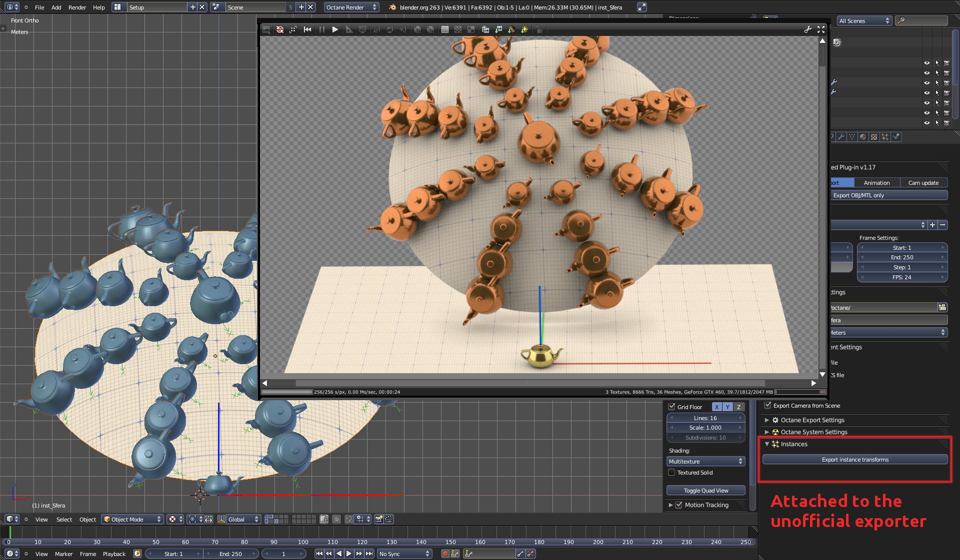
Task: Click the pause rendering icon in Octane viewport
Action: (x=321, y=29)
